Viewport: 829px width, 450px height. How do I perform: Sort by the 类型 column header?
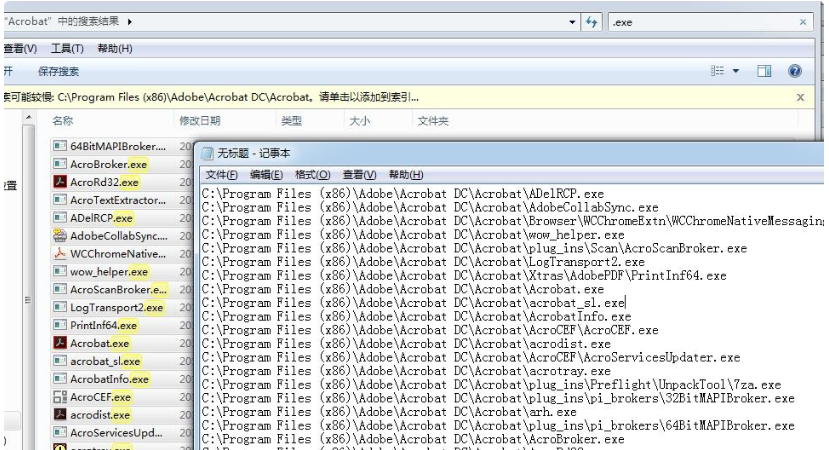coord(291,121)
